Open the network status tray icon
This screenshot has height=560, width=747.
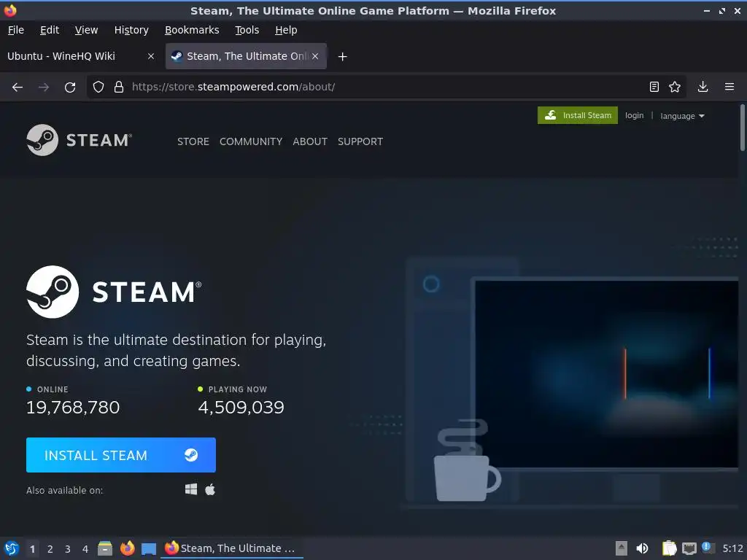click(x=689, y=549)
